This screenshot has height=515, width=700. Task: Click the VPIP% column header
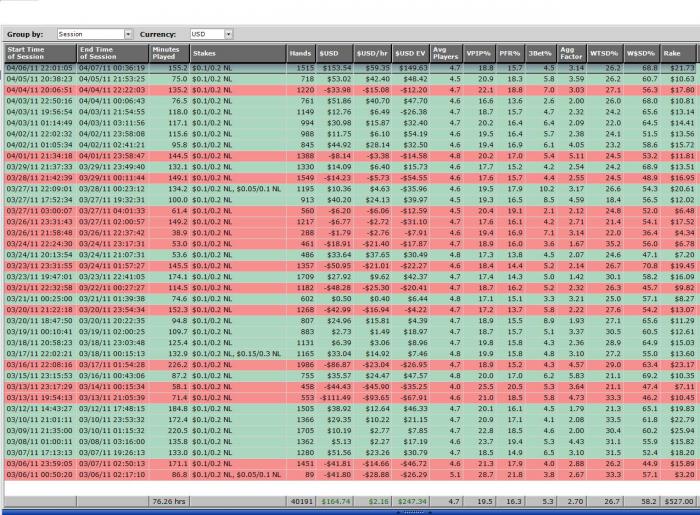[x=479, y=53]
